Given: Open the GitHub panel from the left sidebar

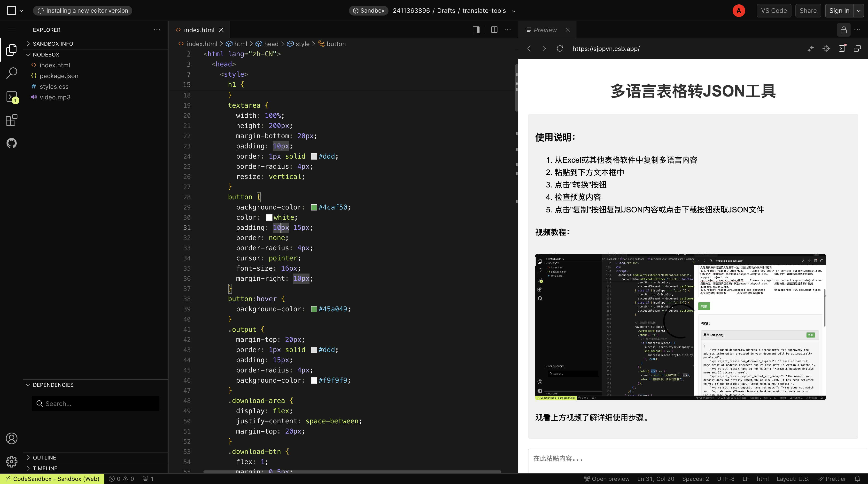Looking at the screenshot, I should pos(11,143).
